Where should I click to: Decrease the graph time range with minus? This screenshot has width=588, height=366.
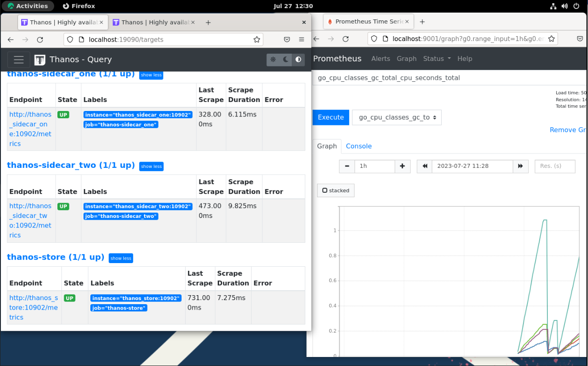[347, 166]
